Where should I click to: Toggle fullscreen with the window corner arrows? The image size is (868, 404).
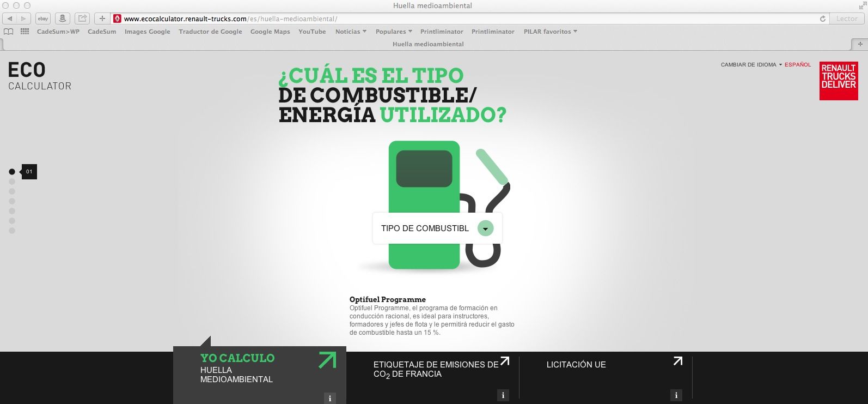(x=862, y=5)
